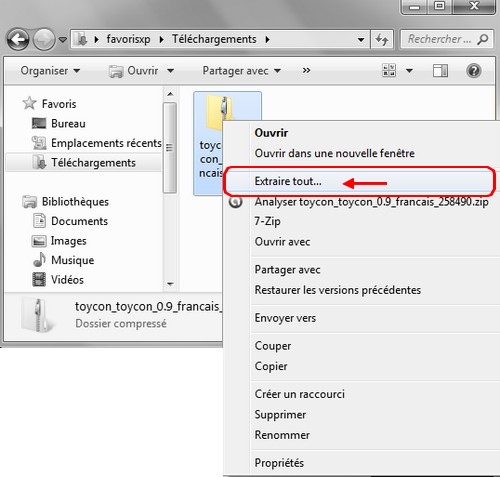Select the toycon zip file icon

[x=218, y=113]
